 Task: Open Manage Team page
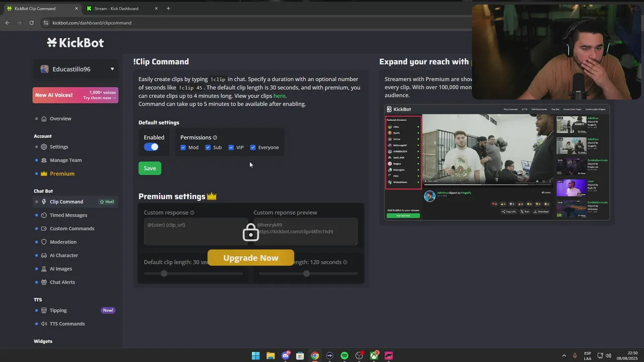(65, 160)
